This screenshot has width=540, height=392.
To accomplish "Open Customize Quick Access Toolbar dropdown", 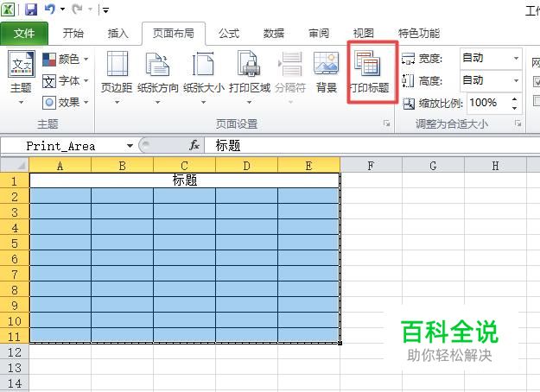I will point(105,10).
